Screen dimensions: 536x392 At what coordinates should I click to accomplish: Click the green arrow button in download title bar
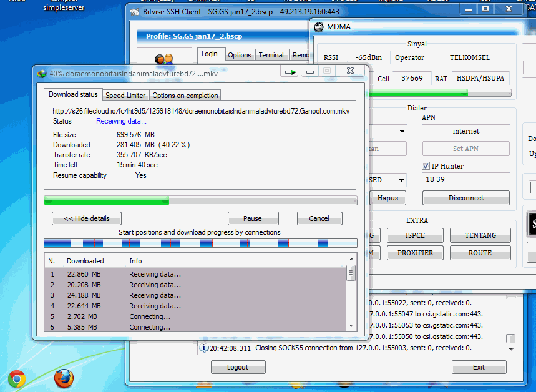click(290, 72)
